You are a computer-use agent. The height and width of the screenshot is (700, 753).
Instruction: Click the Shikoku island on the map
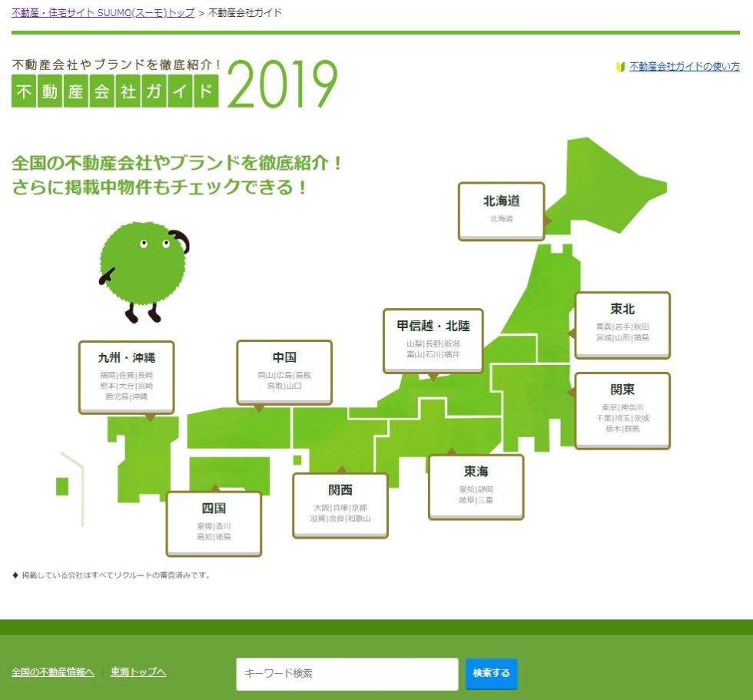[229, 472]
